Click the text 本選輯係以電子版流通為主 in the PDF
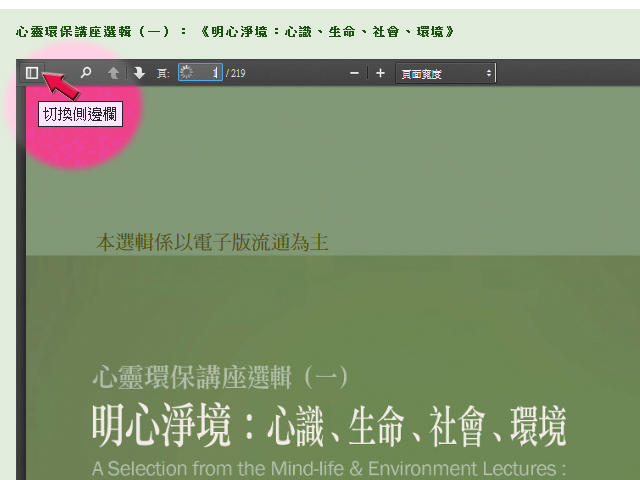Screen dimensions: 640x480 212,242
